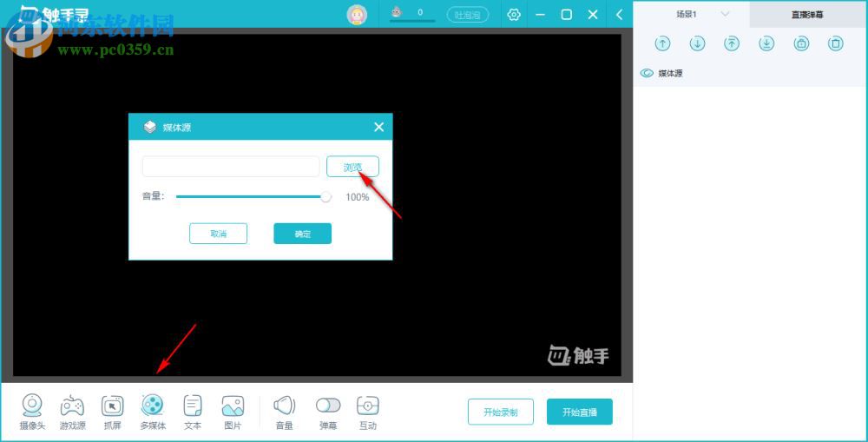Add a game source (游戏源)
Image resolution: width=868 pixels, height=442 pixels.
73,412
